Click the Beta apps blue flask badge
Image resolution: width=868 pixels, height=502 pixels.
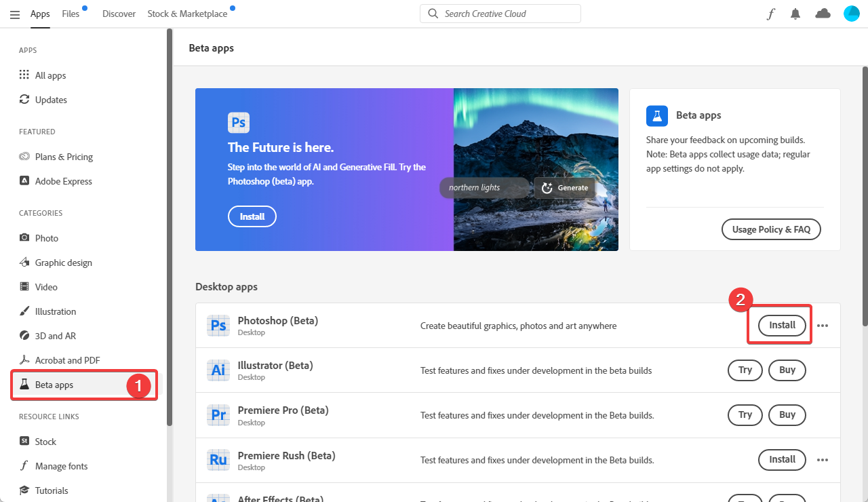657,115
